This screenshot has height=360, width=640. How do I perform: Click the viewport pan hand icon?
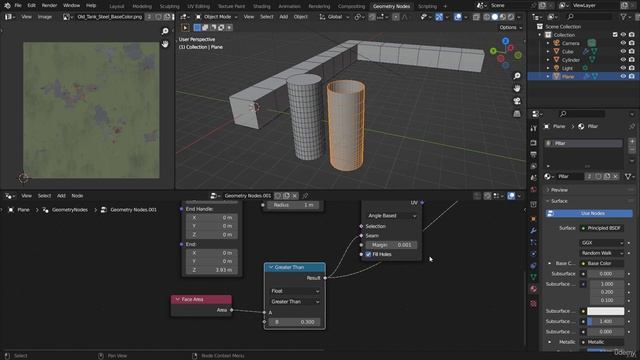[x=517, y=89]
